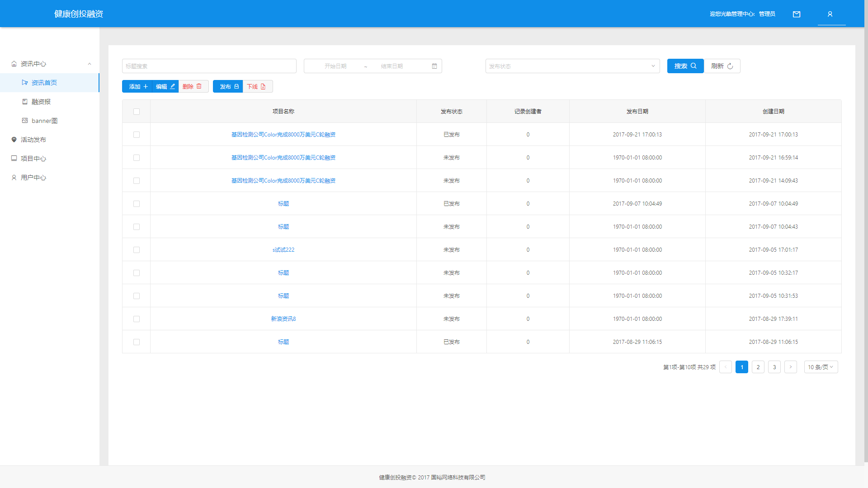Click the 结束日期 end date field
The width and height of the screenshot is (868, 488).
(x=392, y=66)
